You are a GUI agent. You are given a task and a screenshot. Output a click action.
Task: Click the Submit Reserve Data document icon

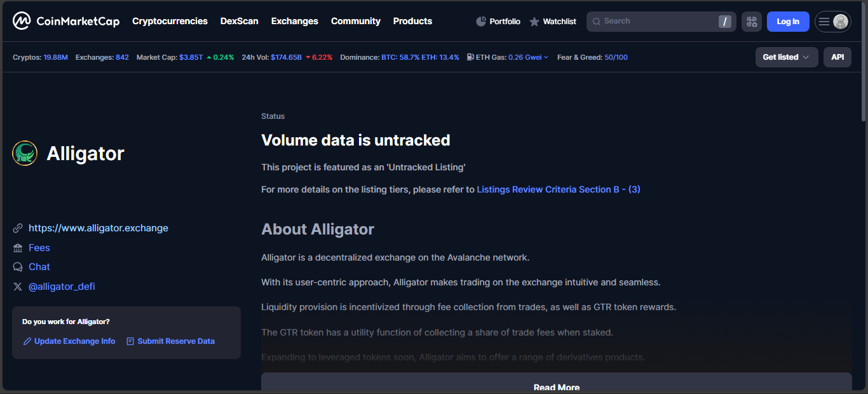pyautogui.click(x=130, y=341)
